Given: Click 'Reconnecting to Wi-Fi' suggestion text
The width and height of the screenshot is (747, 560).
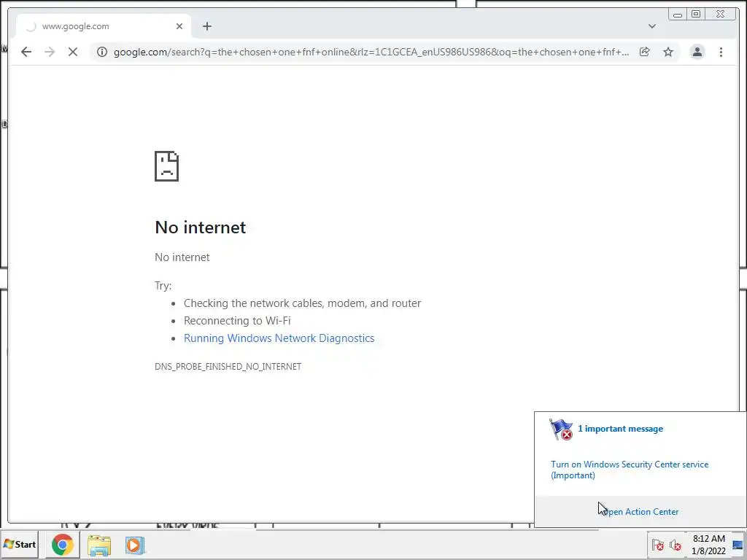Looking at the screenshot, I should 237,321.
